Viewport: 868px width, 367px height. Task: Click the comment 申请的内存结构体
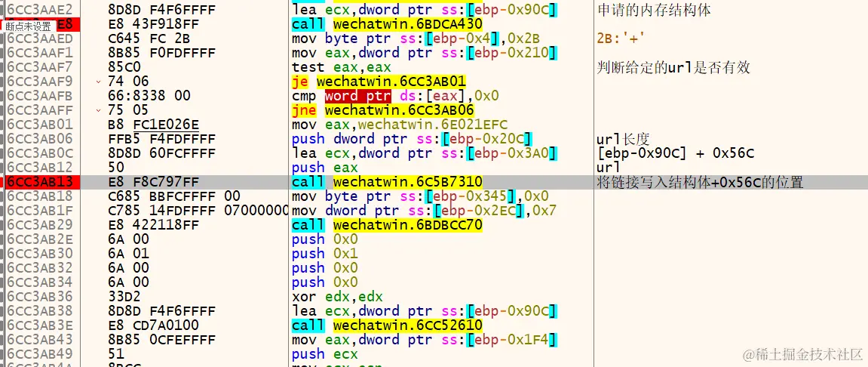pos(655,10)
